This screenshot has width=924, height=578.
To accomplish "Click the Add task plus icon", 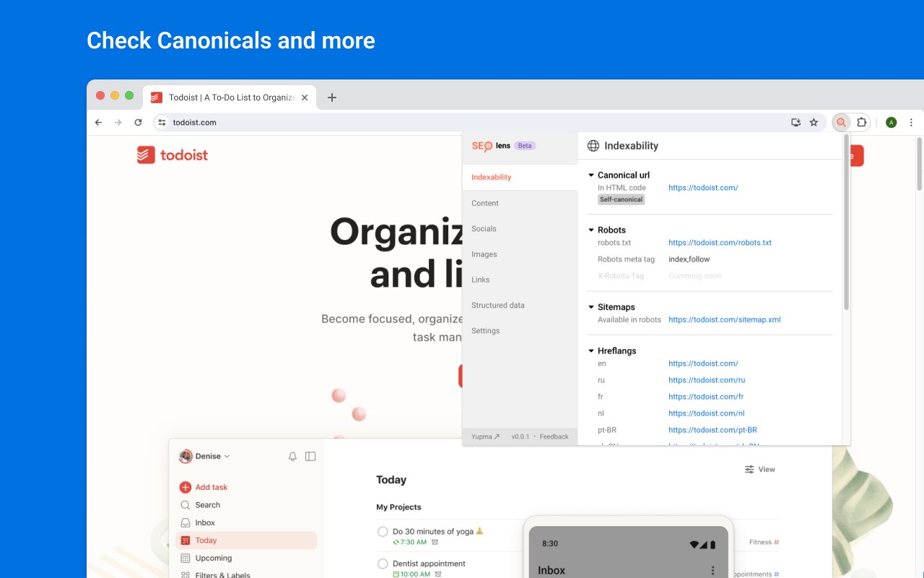I will pos(186,487).
